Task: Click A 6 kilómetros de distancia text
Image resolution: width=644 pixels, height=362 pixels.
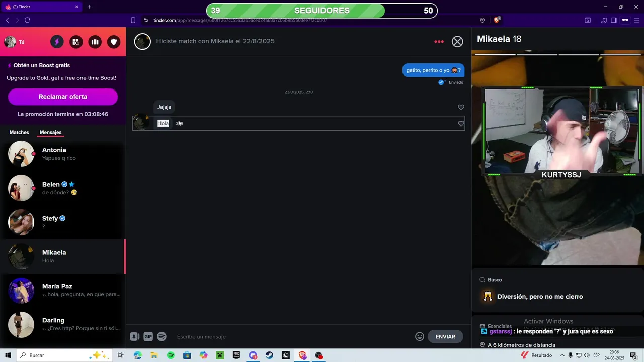Action: [521, 345]
